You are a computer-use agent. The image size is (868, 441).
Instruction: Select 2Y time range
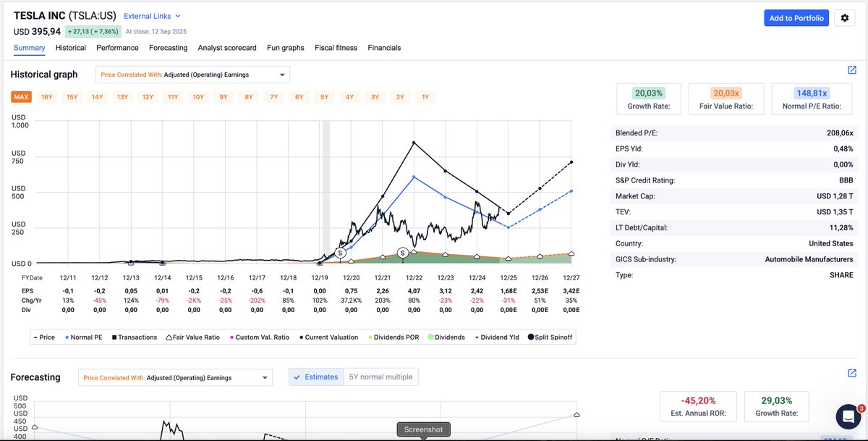click(400, 97)
